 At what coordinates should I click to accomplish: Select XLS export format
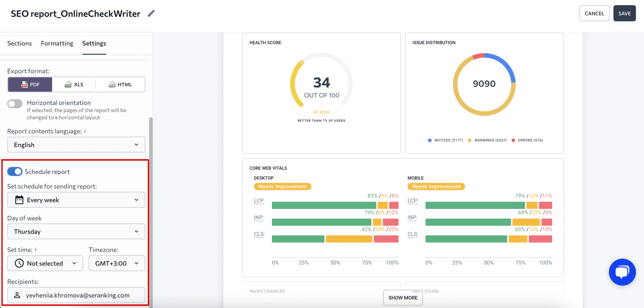click(74, 84)
